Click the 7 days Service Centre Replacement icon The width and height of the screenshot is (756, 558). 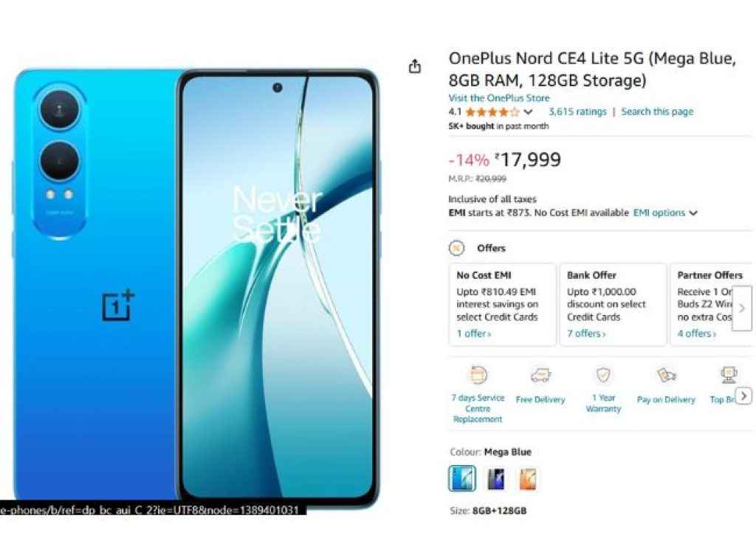coord(478,375)
